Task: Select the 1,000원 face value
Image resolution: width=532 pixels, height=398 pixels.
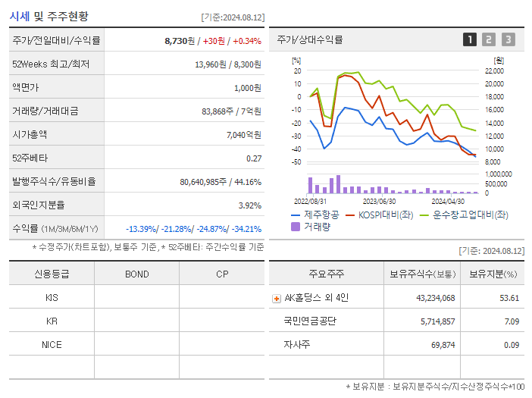Action: tap(248, 88)
